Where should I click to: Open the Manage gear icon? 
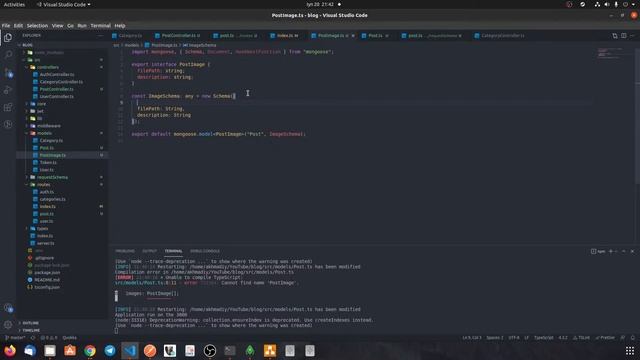tap(8, 325)
